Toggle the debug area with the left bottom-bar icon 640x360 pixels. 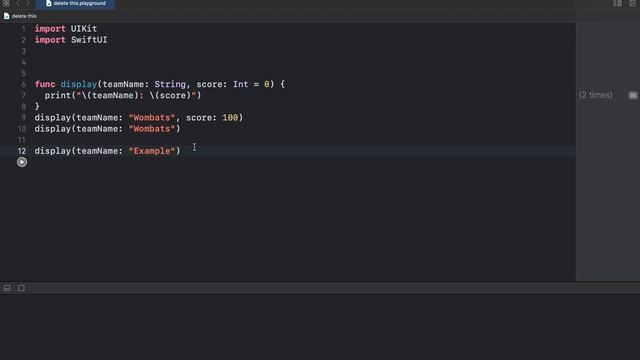7,288
